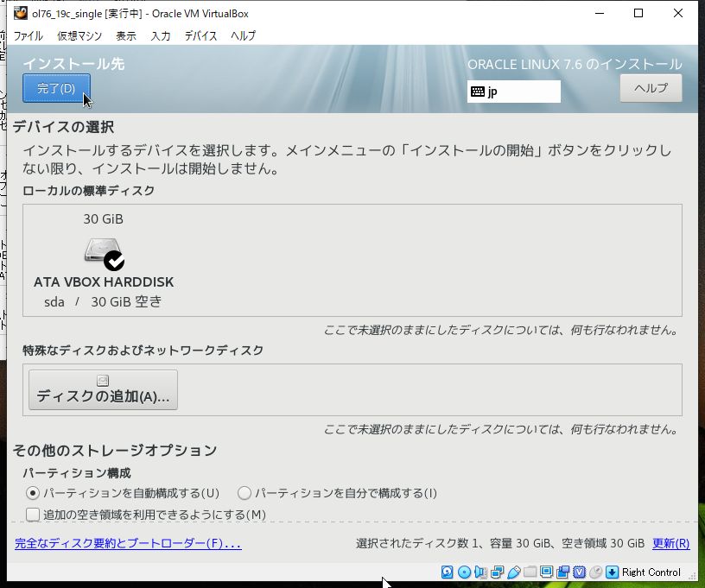
Task: Enable 追加の空き領域を利用できるようにする checkbox
Action: [32, 514]
